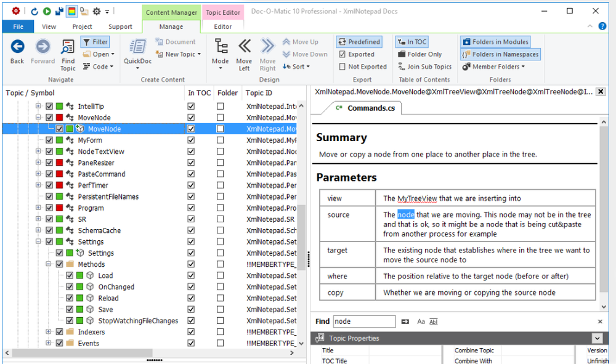
Task: Select Folder Only option
Action: (419, 54)
